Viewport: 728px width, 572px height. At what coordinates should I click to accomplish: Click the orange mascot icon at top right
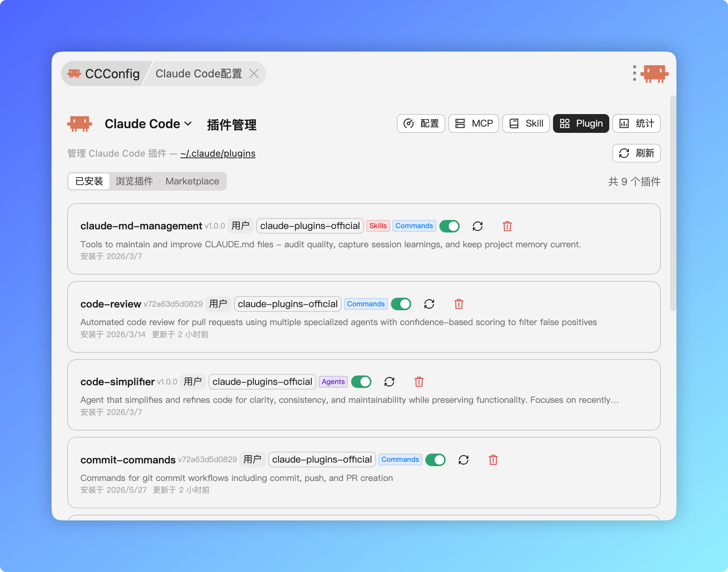(654, 73)
